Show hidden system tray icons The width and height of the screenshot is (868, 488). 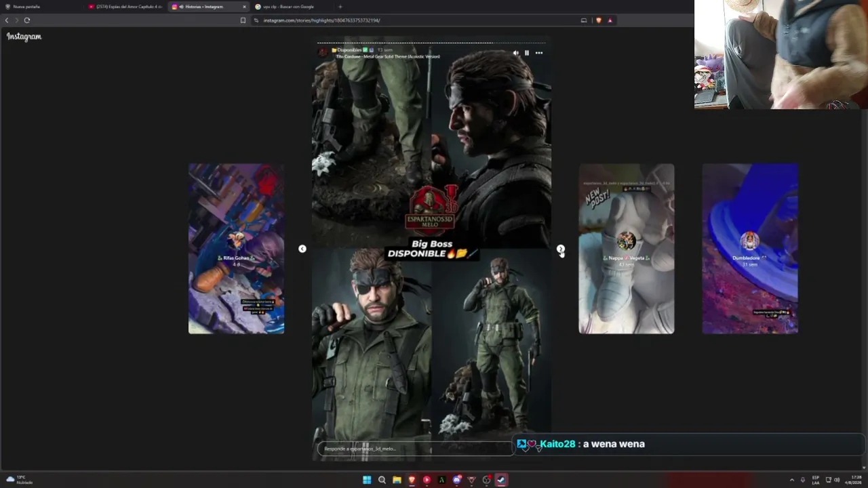click(x=791, y=480)
